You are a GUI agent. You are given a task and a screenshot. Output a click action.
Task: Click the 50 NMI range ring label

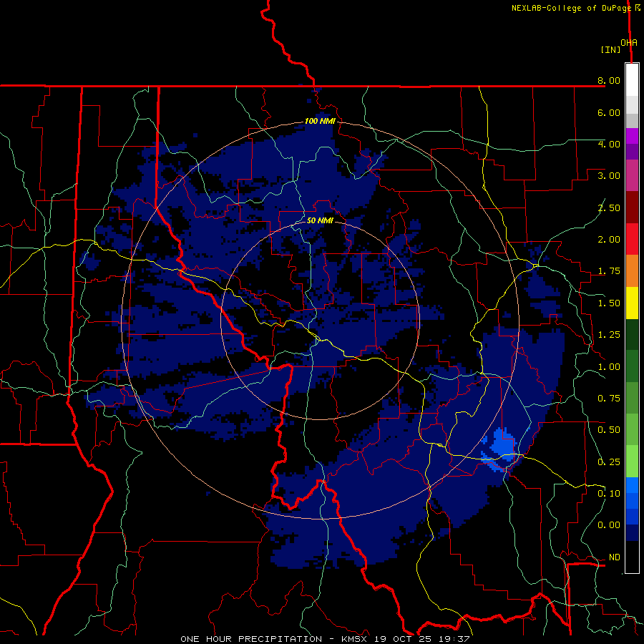tap(320, 220)
